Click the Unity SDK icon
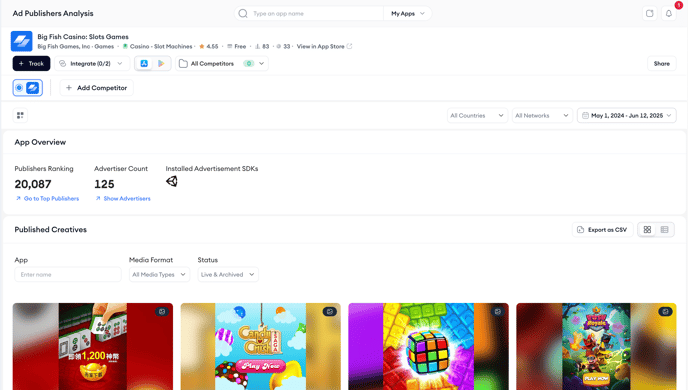 [x=172, y=181]
